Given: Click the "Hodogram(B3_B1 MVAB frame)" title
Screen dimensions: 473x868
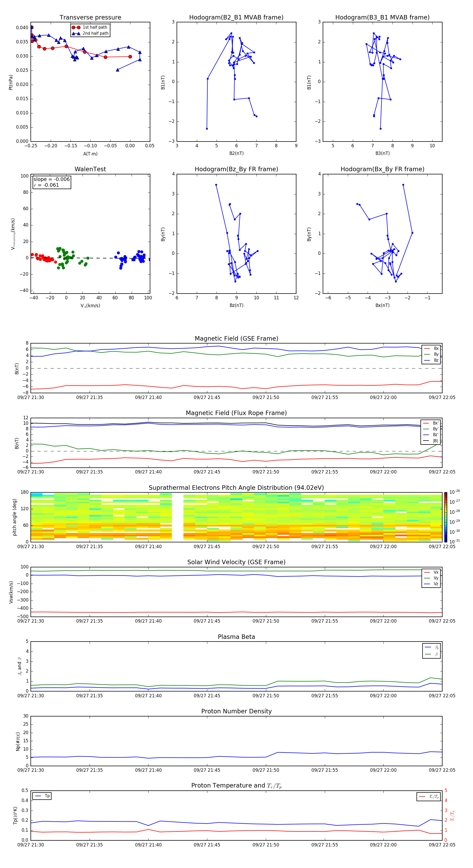Looking at the screenshot, I should tap(382, 18).
